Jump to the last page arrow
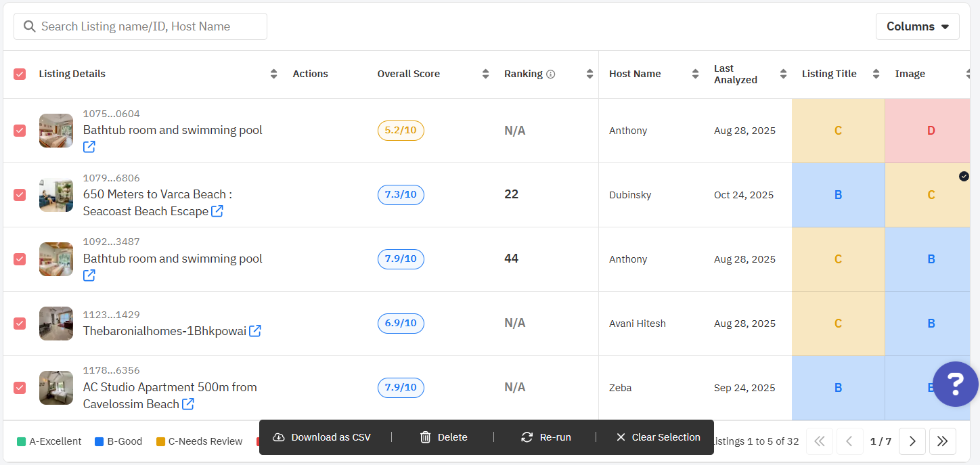This screenshot has height=465, width=980. pyautogui.click(x=942, y=441)
